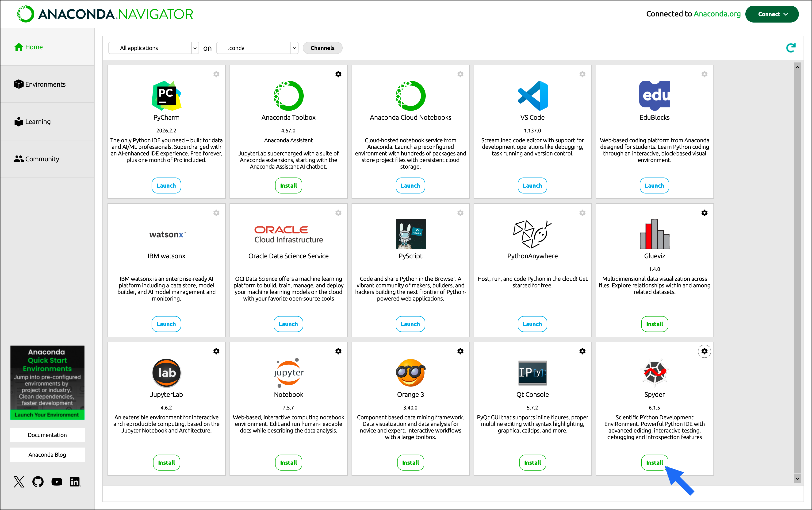Open the YouTube social icon
Image resolution: width=812 pixels, height=510 pixels.
click(x=57, y=482)
